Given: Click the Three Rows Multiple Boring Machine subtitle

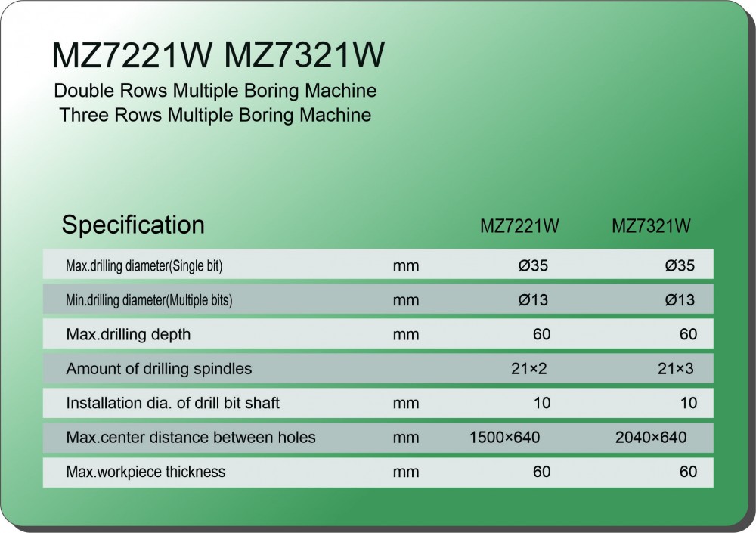Looking at the screenshot, I should tap(215, 116).
